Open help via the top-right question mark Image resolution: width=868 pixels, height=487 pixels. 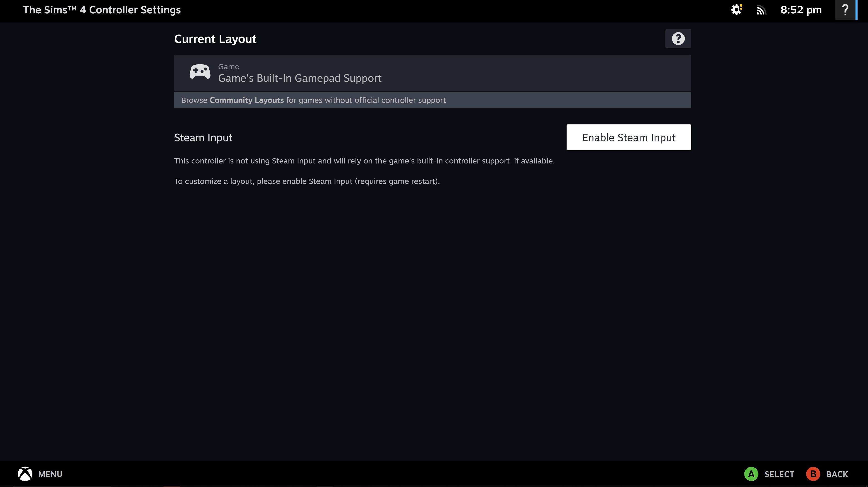[x=845, y=10]
